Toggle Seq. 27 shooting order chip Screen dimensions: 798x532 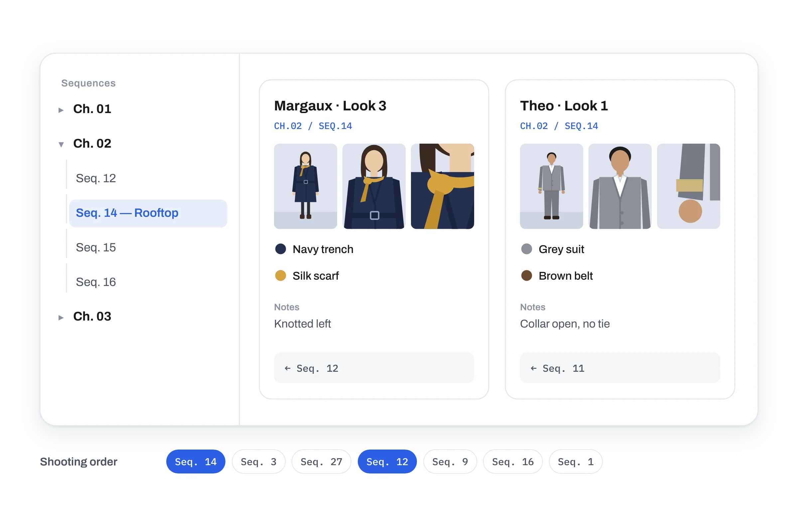321,462
